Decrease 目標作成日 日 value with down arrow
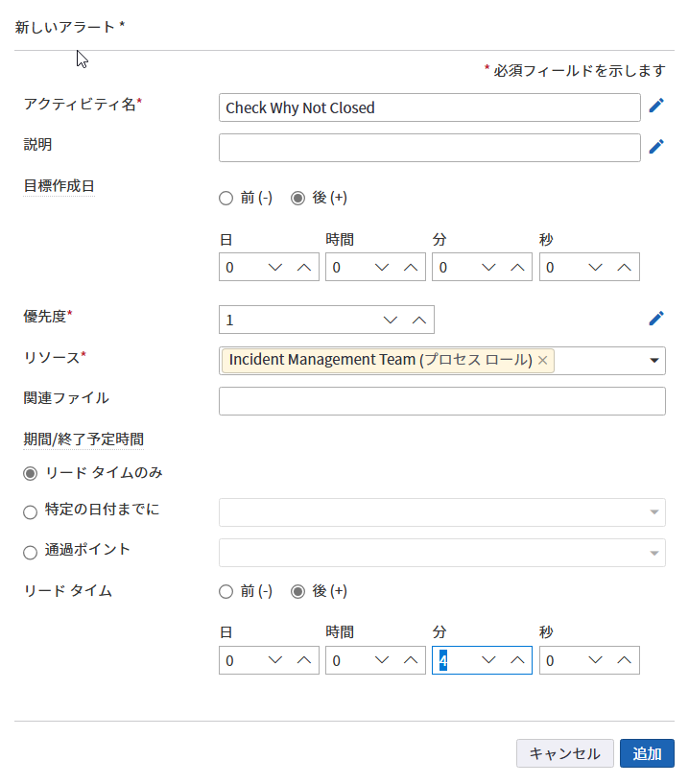Image resolution: width=689 pixels, height=784 pixels. pyautogui.click(x=275, y=268)
